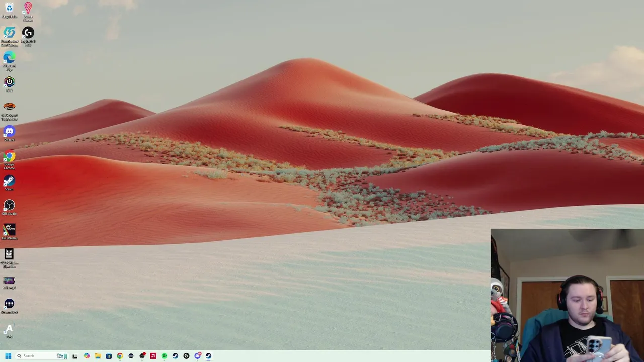Select the Stream Deck desktop shortcut

point(9,306)
